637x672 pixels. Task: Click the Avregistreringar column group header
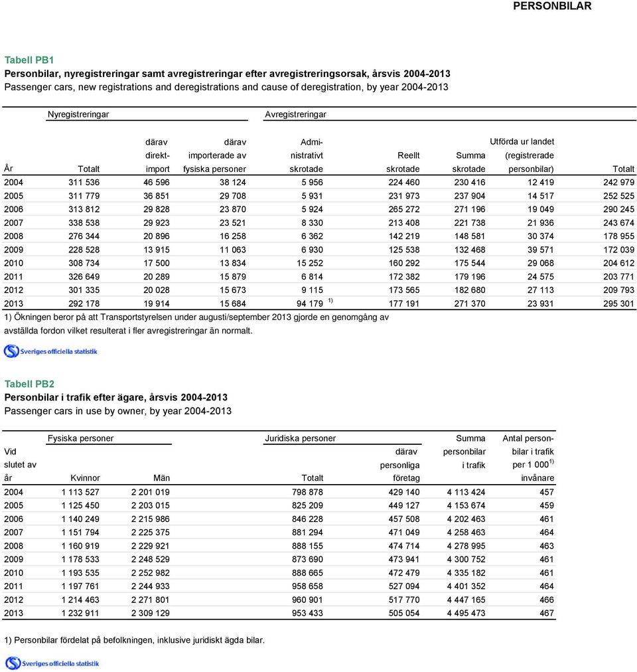[x=295, y=114]
